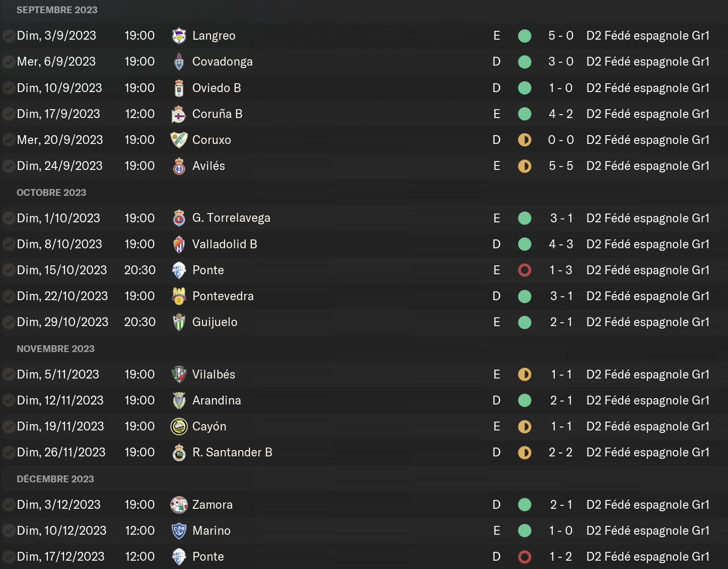Select the Oviedo B team crest
The height and width of the screenshot is (569, 728).
179,88
